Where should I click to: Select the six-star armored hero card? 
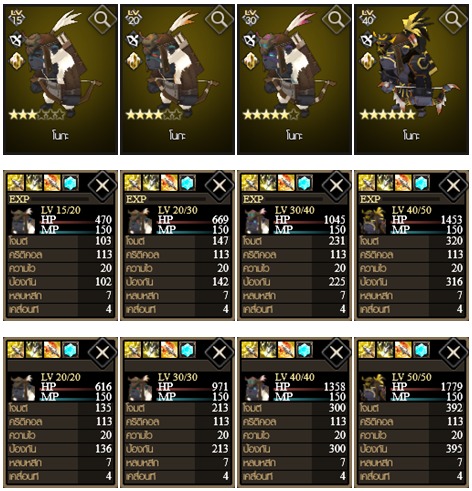click(411, 79)
